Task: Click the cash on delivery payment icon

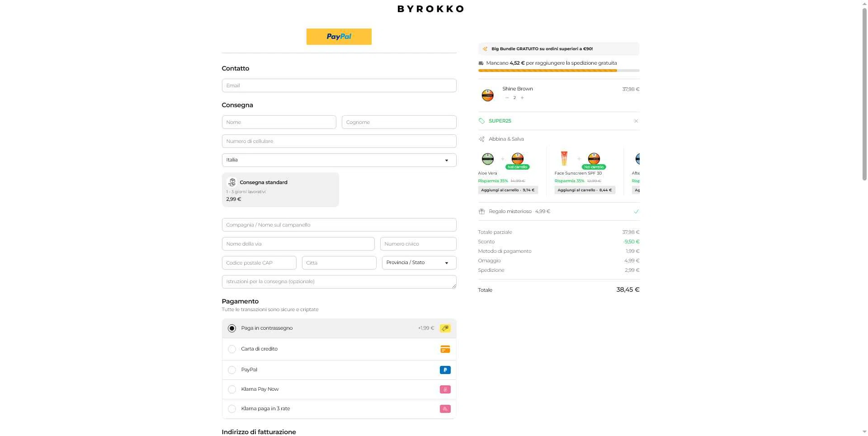Action: (445, 328)
